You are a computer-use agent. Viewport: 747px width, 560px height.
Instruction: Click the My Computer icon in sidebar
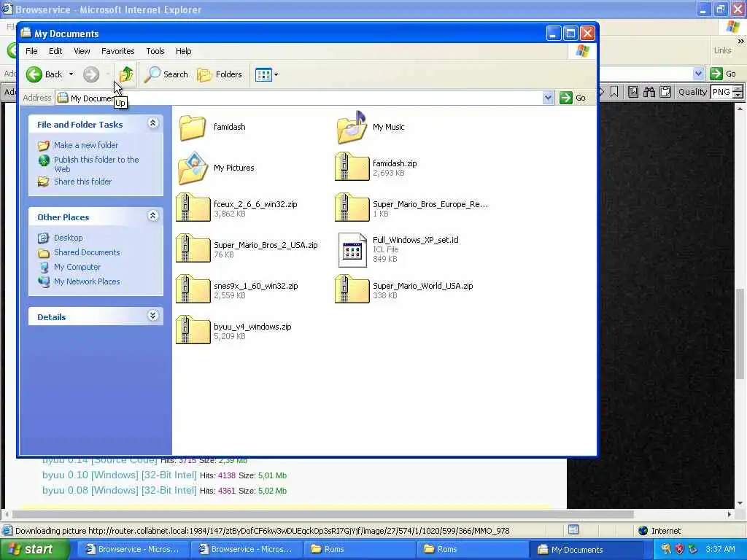[x=44, y=267]
